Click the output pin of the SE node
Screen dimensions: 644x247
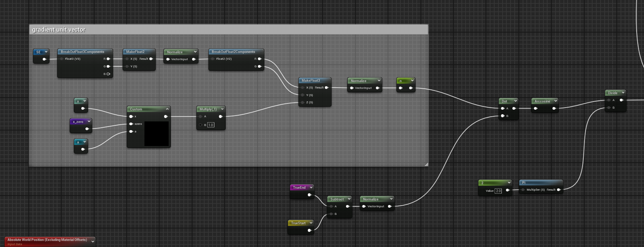[x=44, y=59]
